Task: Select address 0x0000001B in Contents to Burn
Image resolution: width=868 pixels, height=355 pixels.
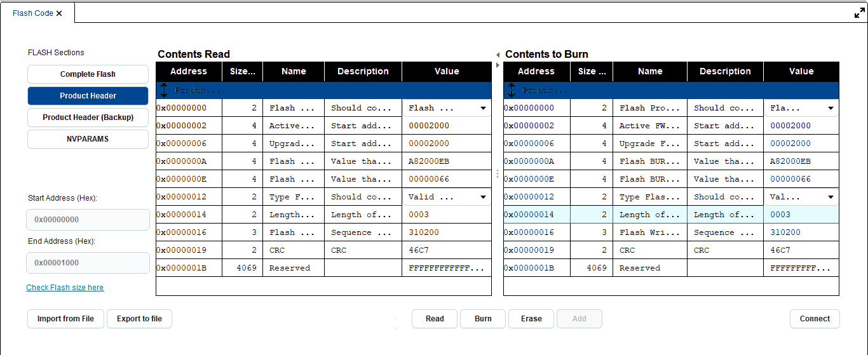Action: point(536,268)
